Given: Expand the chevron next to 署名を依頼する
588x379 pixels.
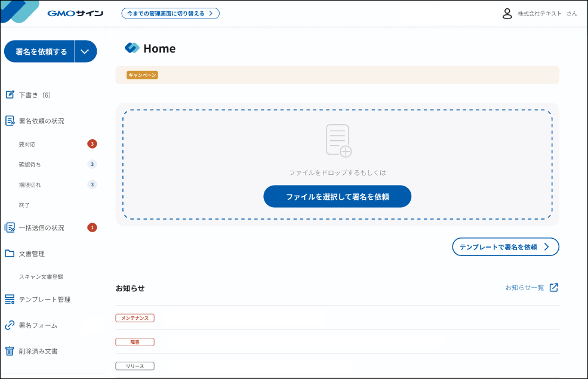Looking at the screenshot, I should pyautogui.click(x=85, y=51).
